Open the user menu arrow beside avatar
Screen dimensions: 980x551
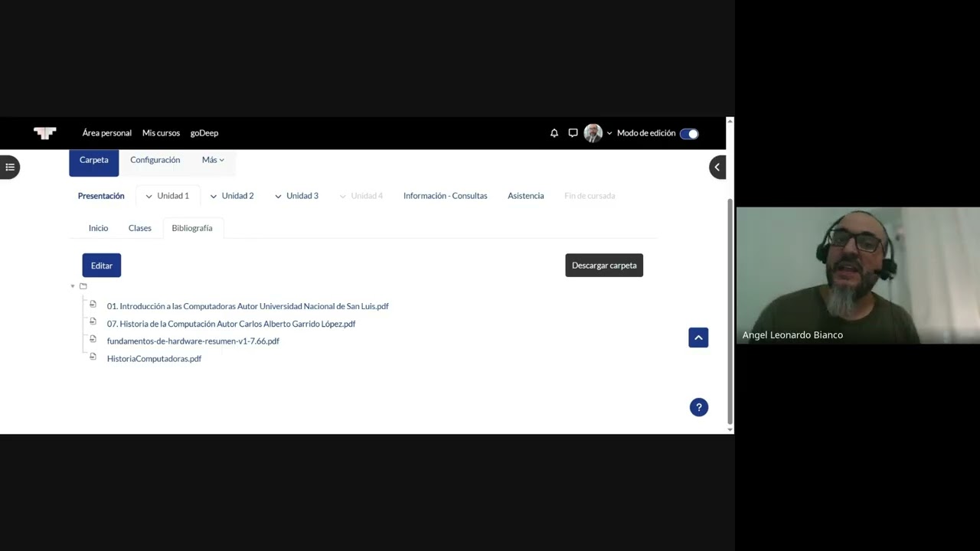[x=609, y=133]
